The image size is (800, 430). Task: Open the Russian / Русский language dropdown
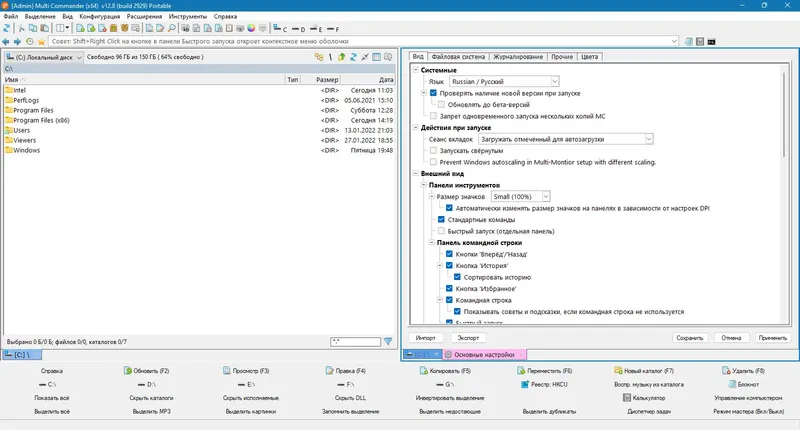click(x=504, y=81)
